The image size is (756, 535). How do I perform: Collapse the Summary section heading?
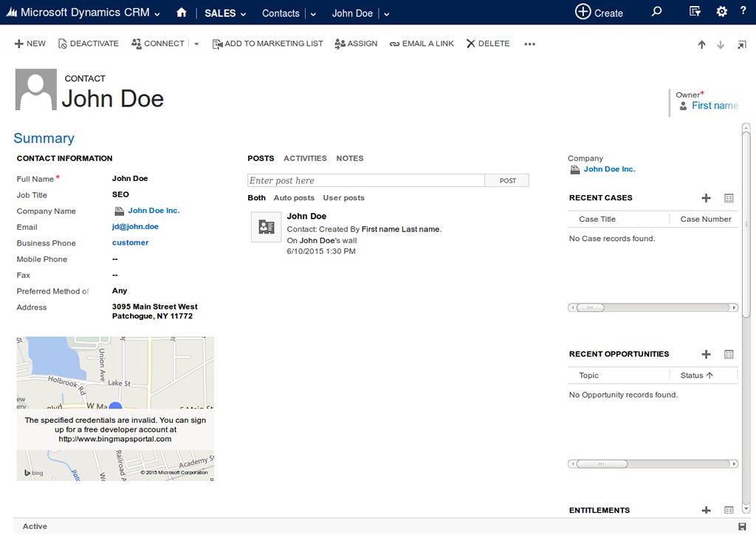[x=44, y=138]
